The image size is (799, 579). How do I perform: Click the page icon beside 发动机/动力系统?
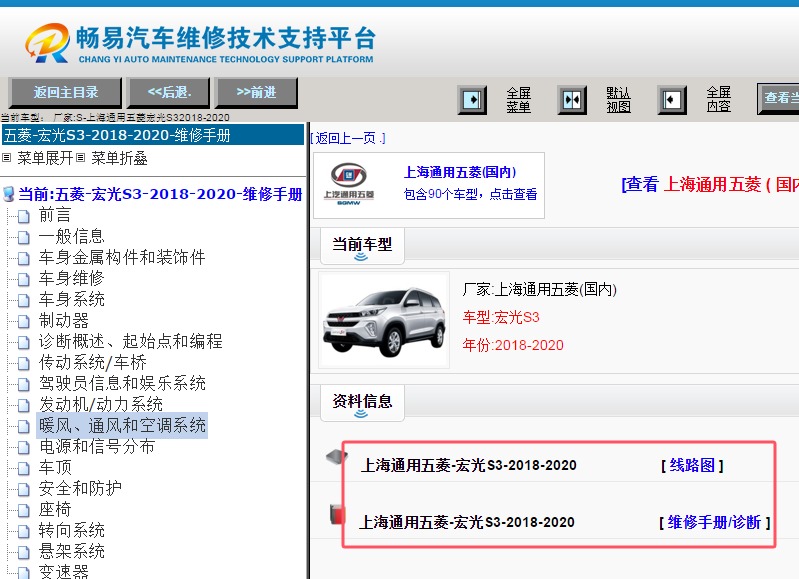point(23,406)
